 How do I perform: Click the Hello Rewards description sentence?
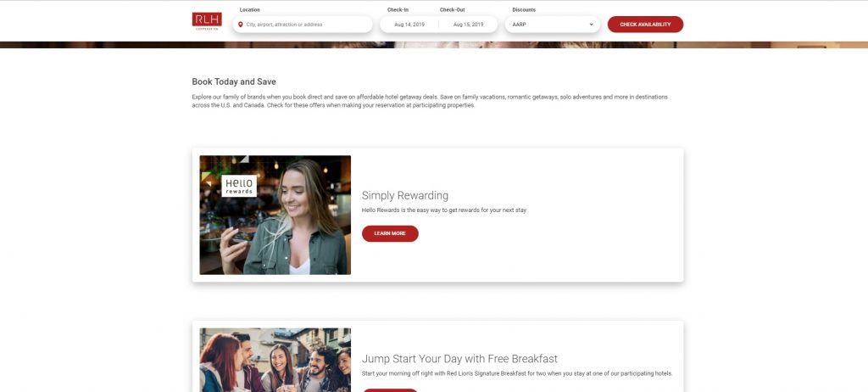[x=444, y=210]
